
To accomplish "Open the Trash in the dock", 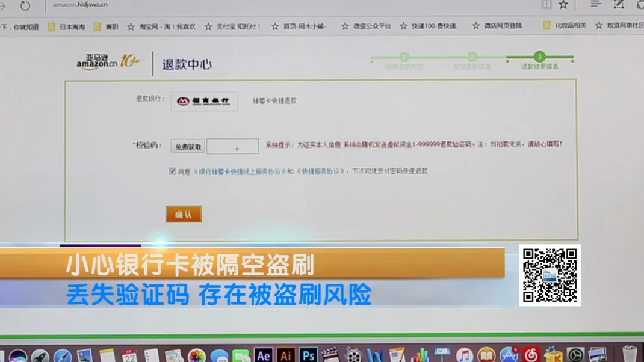I will point(629,354).
